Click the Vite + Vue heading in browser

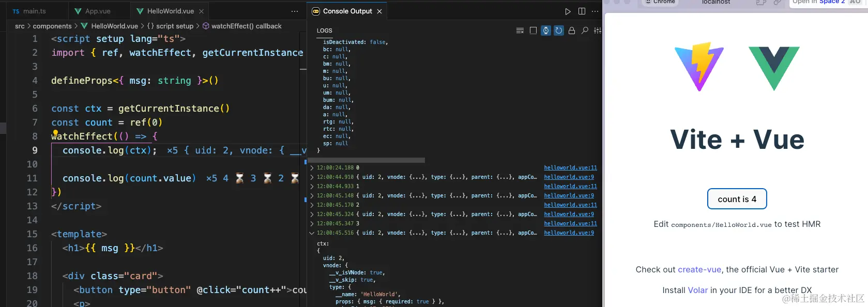[737, 140]
